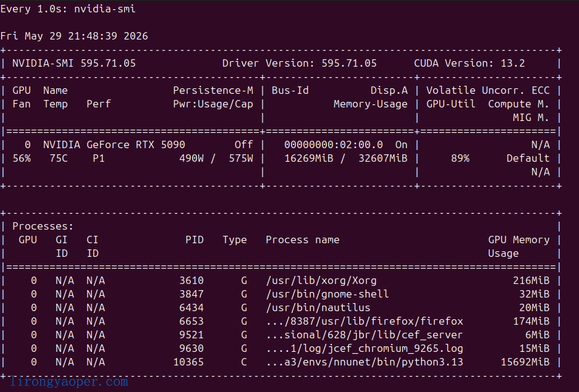Click the 'GPU Memory' column header
The image size is (579, 392).
519,240
